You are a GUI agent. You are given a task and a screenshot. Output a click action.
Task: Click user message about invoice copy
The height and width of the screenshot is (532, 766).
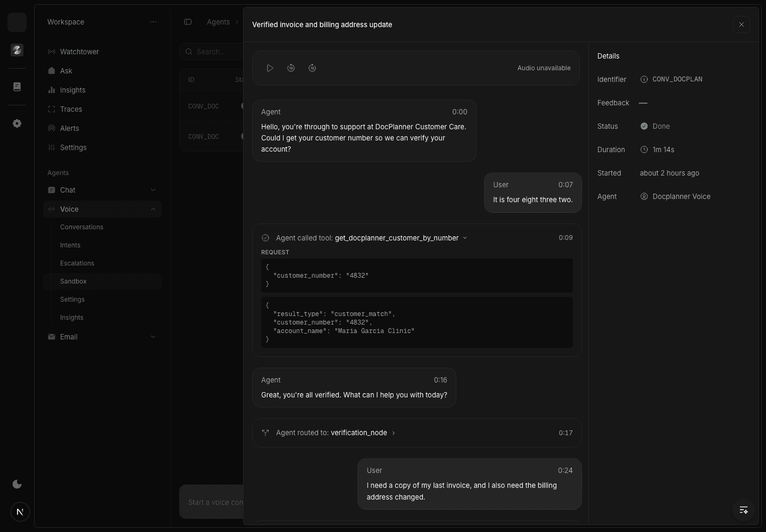[x=470, y=484]
